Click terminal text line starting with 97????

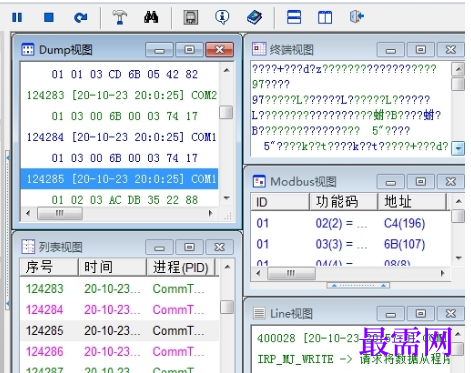click(271, 84)
